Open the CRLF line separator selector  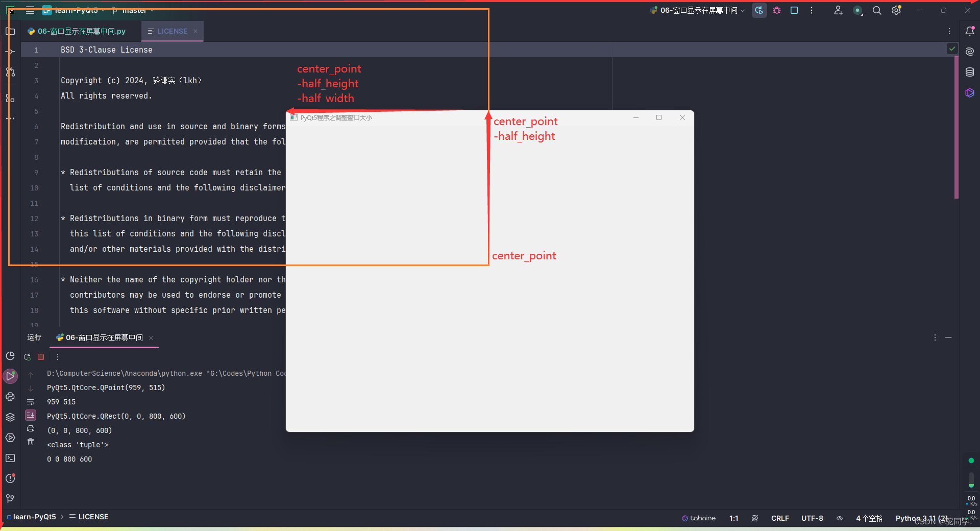pyautogui.click(x=780, y=518)
